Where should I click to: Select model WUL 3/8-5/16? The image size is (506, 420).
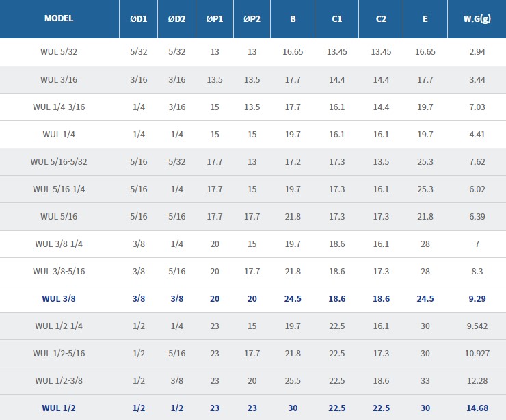tap(59, 271)
